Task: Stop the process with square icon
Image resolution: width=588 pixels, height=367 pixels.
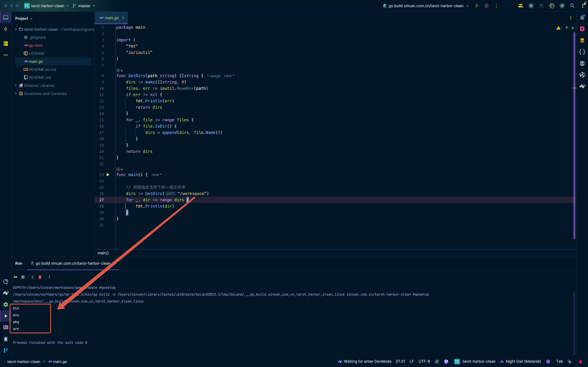Action: (x=23, y=277)
